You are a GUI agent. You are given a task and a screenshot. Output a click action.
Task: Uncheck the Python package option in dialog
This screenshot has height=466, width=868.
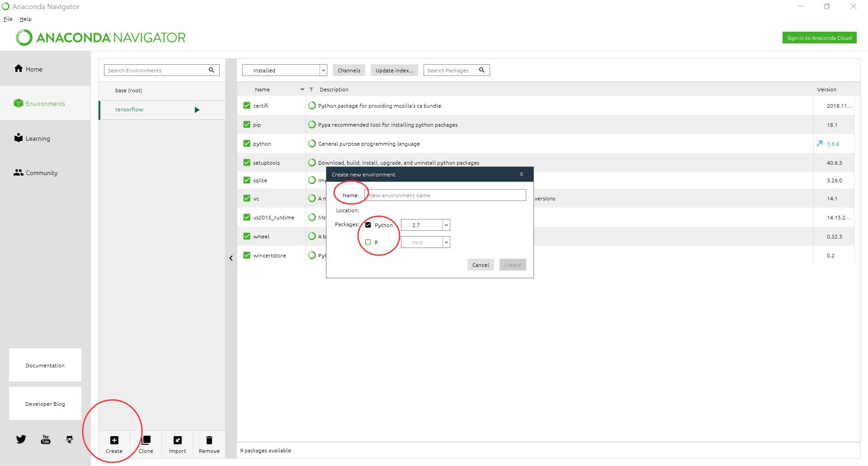point(368,225)
